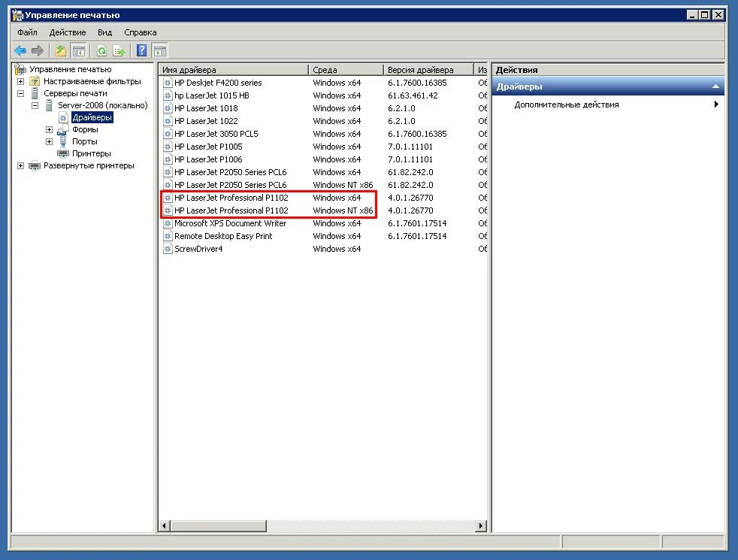Click the Server-2008 server icon in tree
738x560 pixels.
(49, 105)
